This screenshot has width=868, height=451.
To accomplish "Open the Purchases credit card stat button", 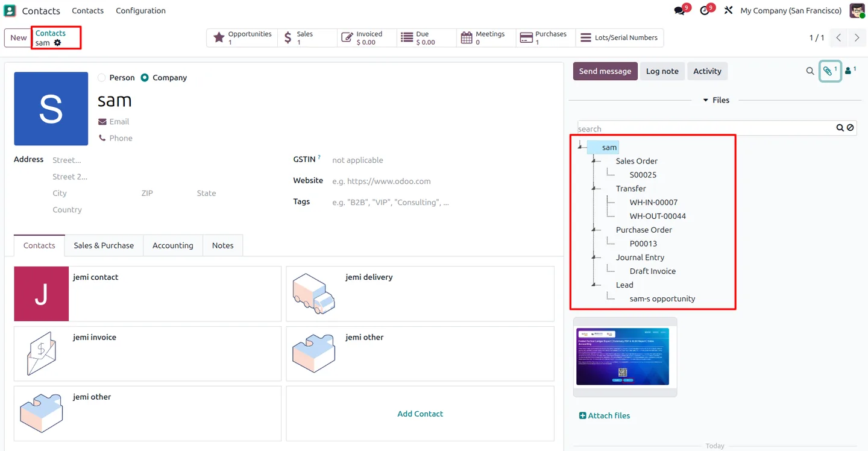I will (546, 38).
